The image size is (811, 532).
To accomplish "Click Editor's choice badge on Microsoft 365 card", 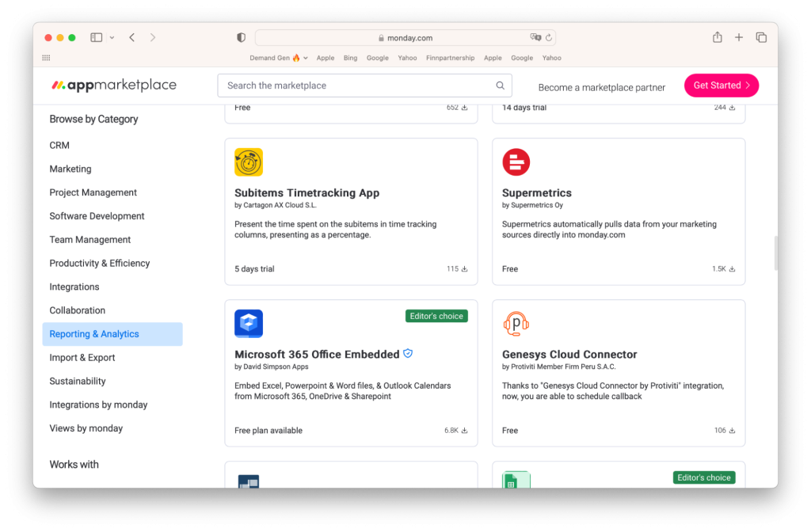I will (436, 316).
